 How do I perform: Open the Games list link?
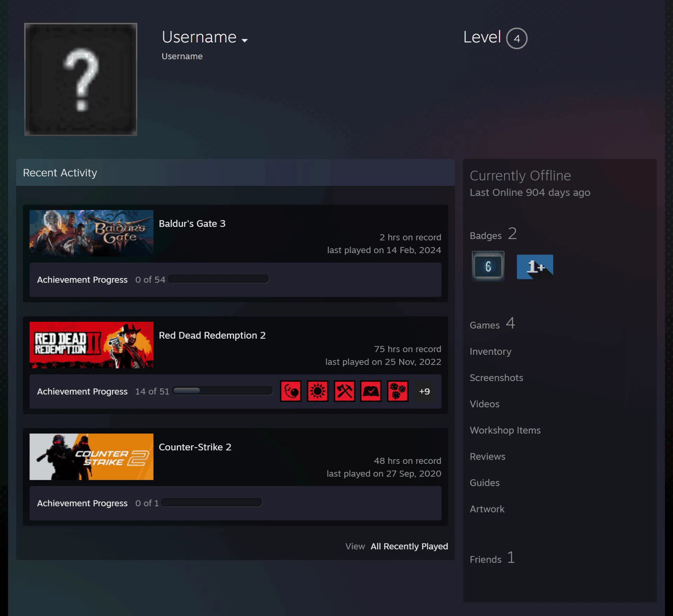(x=492, y=323)
